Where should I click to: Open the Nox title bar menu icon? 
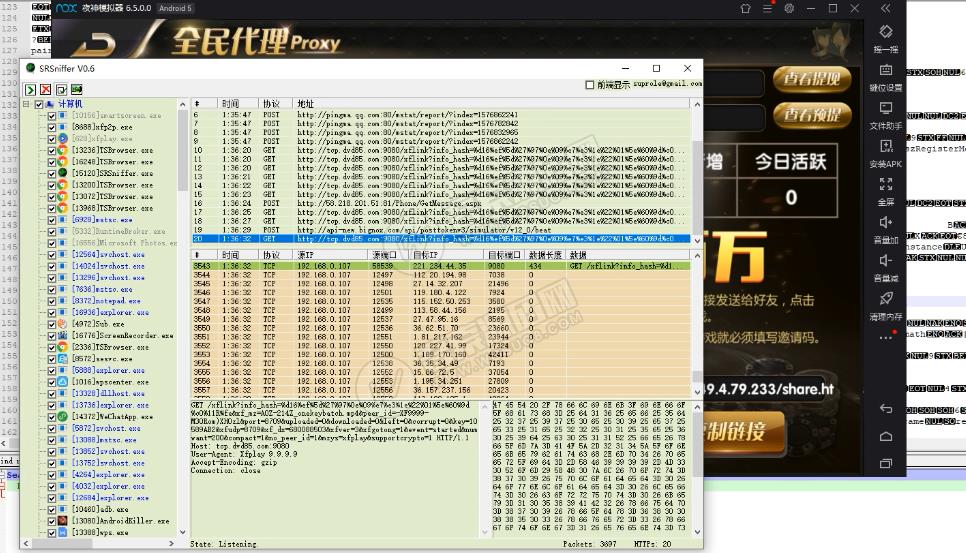(768, 9)
